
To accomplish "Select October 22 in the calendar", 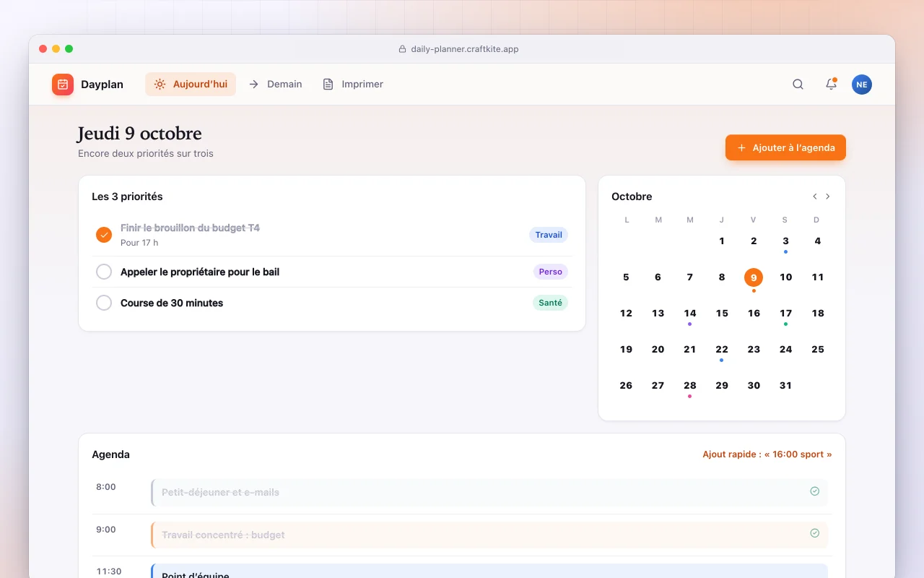I will (722, 350).
